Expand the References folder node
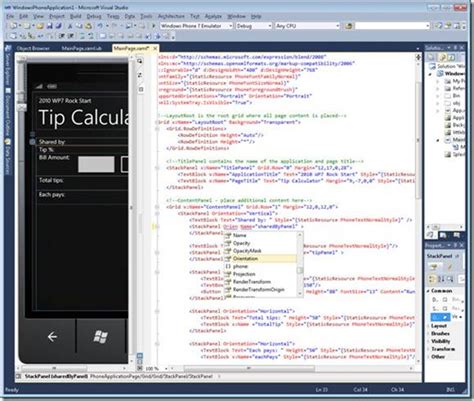 [x=438, y=89]
